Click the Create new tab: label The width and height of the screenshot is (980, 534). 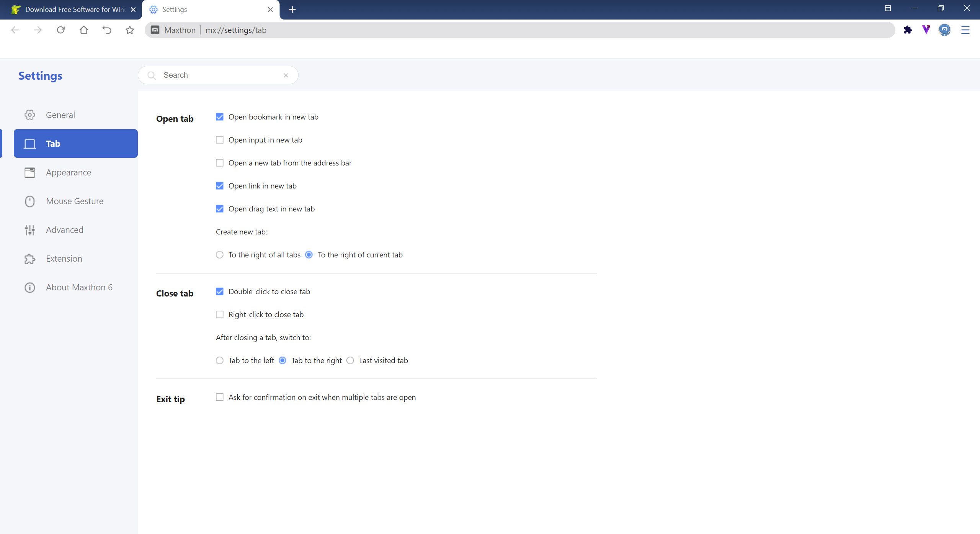click(242, 232)
